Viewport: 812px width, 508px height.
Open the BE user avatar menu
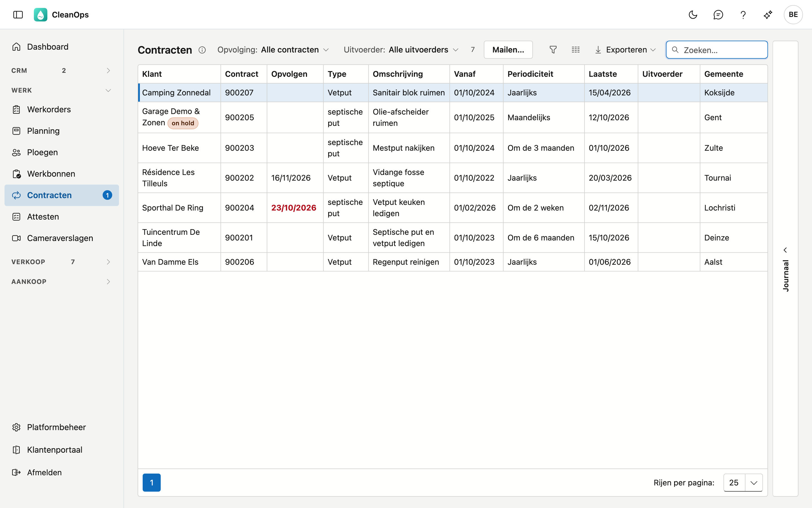[793, 14]
